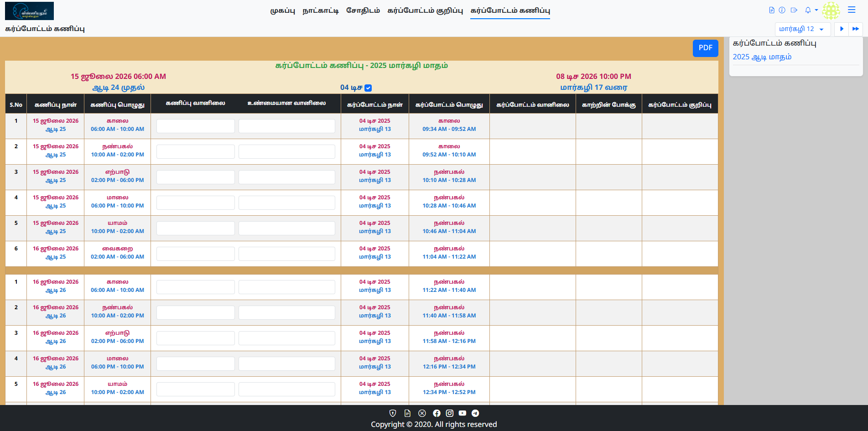Click the shield privacy icon in the footer

click(393, 413)
